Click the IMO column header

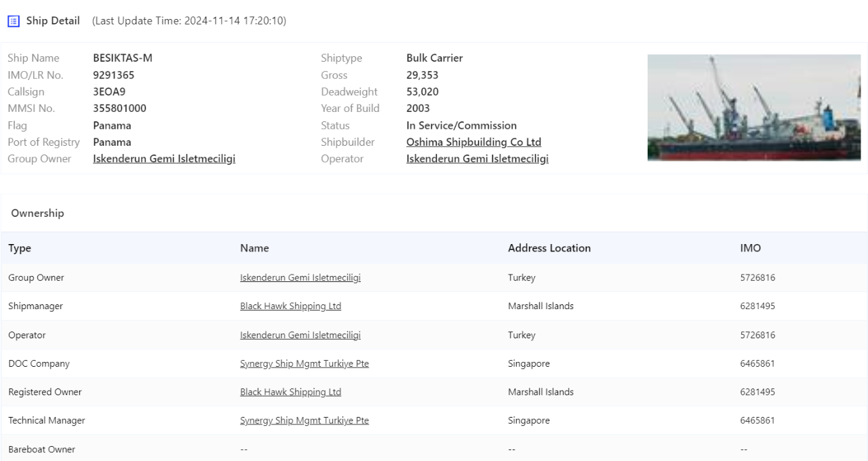click(x=750, y=248)
